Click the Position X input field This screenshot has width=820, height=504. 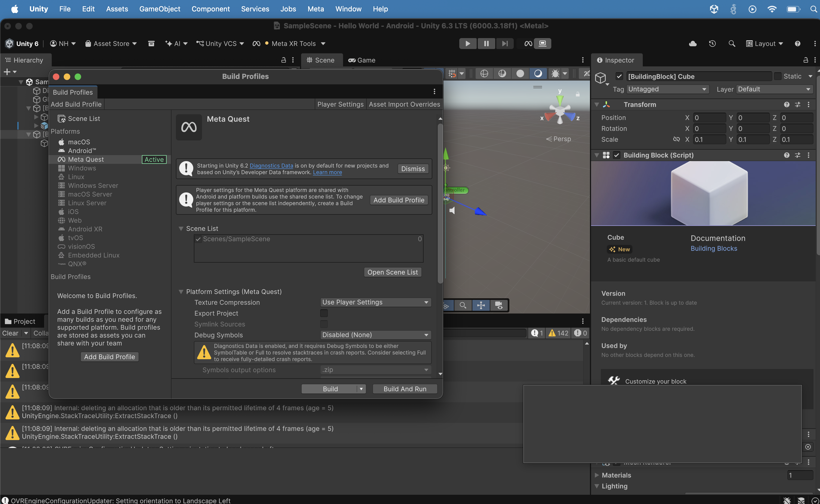709,118
